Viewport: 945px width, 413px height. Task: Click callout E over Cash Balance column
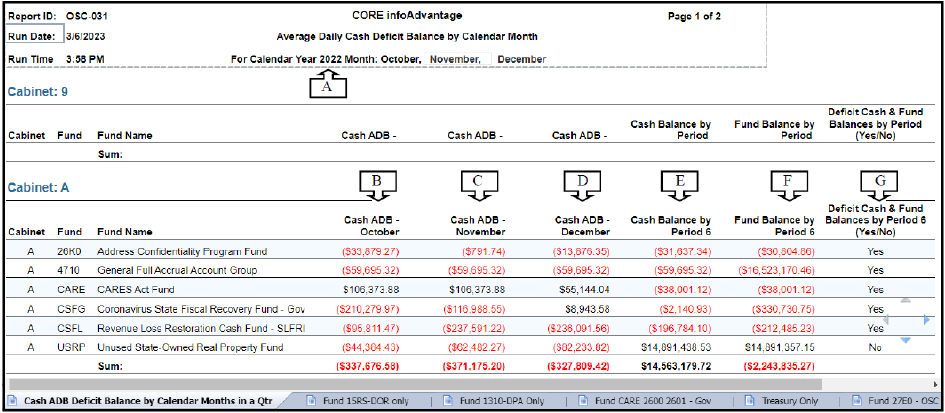coord(680,181)
